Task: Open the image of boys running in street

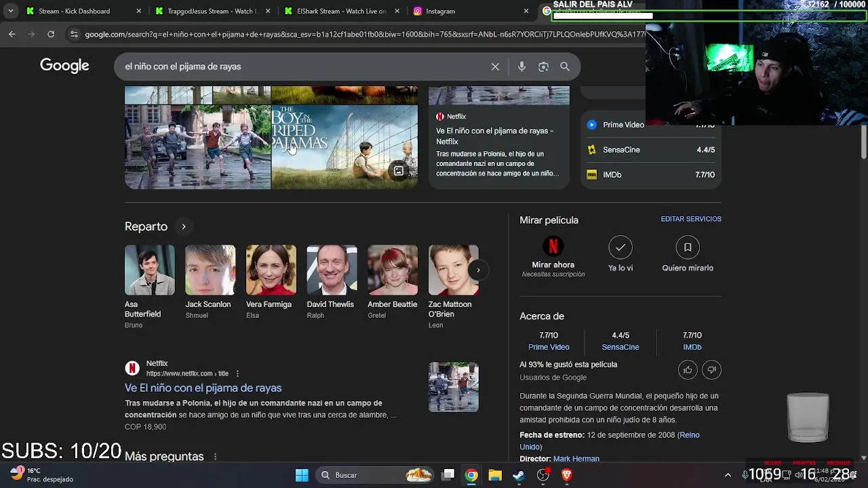Action: (197, 146)
